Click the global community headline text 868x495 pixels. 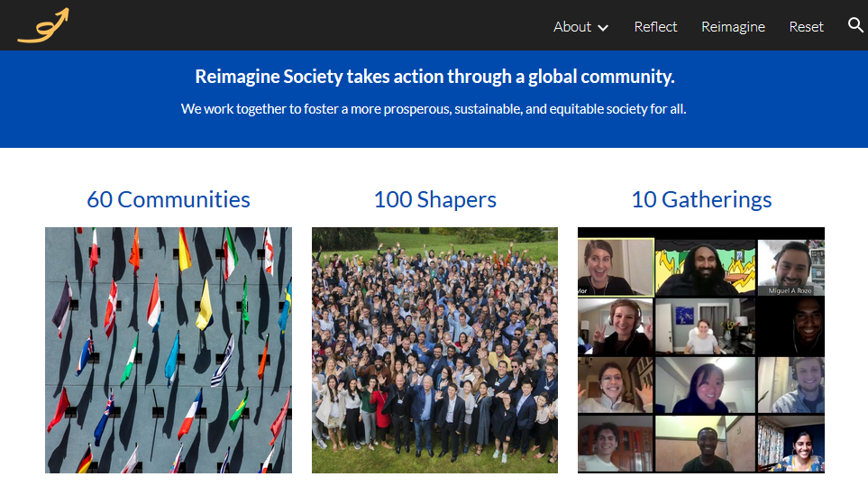(434, 77)
